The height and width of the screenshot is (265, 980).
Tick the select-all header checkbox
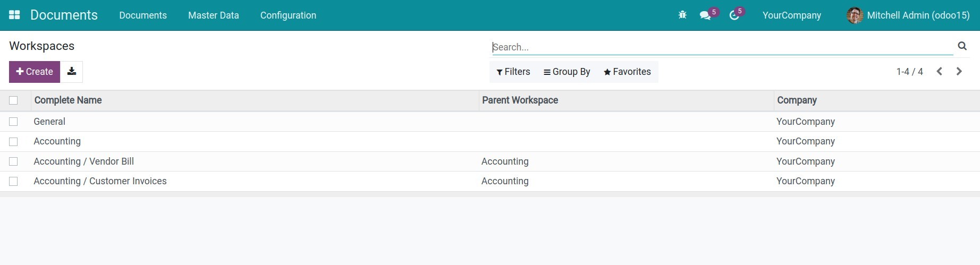pyautogui.click(x=13, y=100)
